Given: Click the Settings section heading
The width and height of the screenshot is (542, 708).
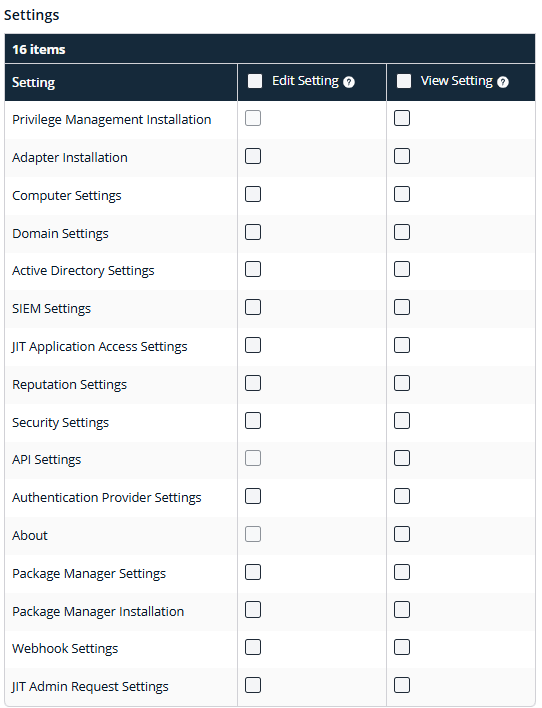Looking at the screenshot, I should coord(32,15).
